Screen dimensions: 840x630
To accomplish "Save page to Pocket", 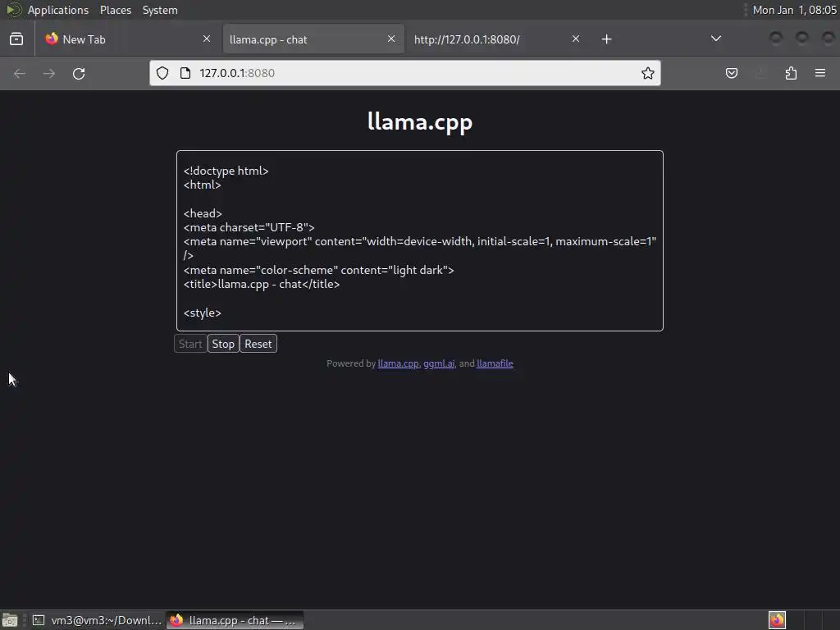I will (731, 73).
